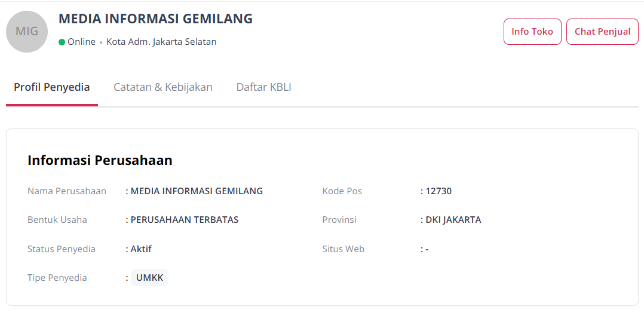Click the UMKK provider type badge
644x325 pixels.
149,278
